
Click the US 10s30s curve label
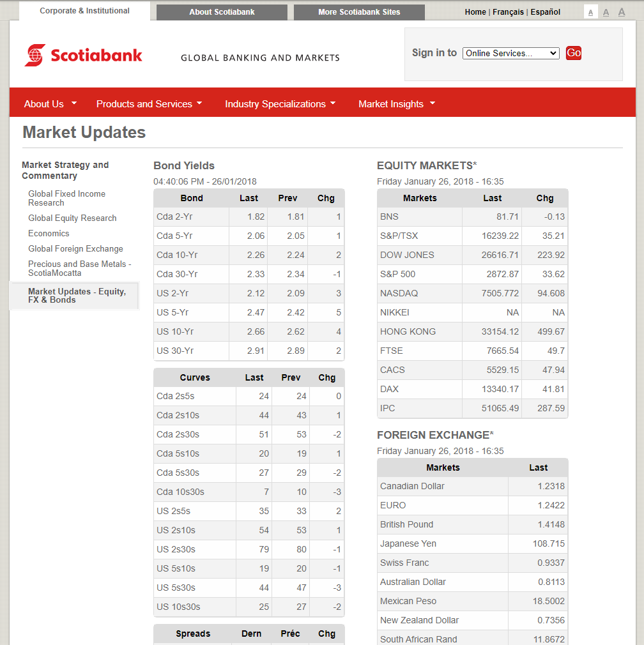pyautogui.click(x=178, y=607)
